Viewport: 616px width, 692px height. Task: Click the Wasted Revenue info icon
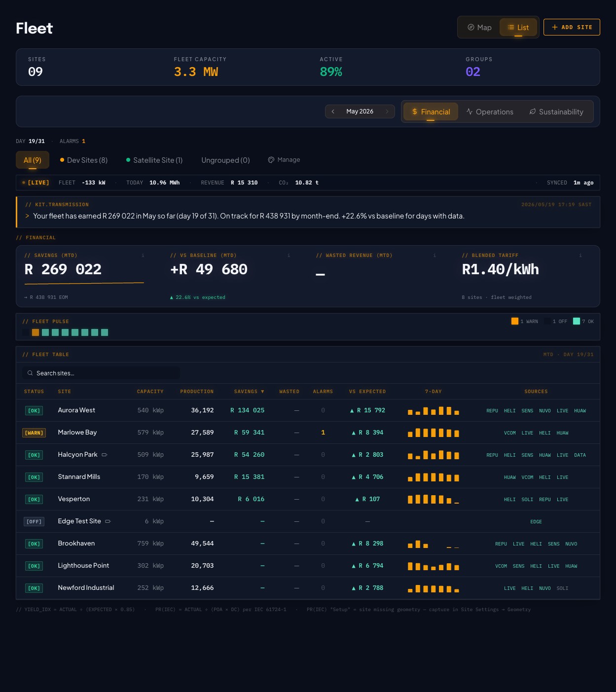435,255
